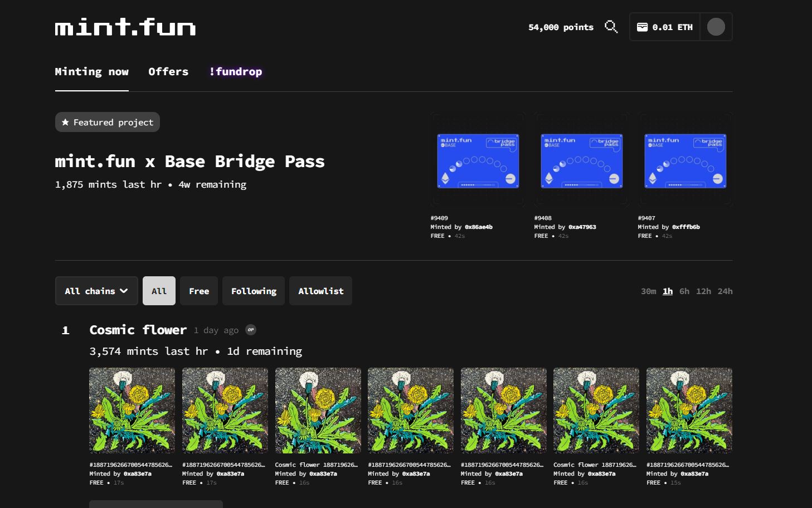This screenshot has width=812, height=508.
Task: Click the mint.fun logo
Action: [125, 27]
